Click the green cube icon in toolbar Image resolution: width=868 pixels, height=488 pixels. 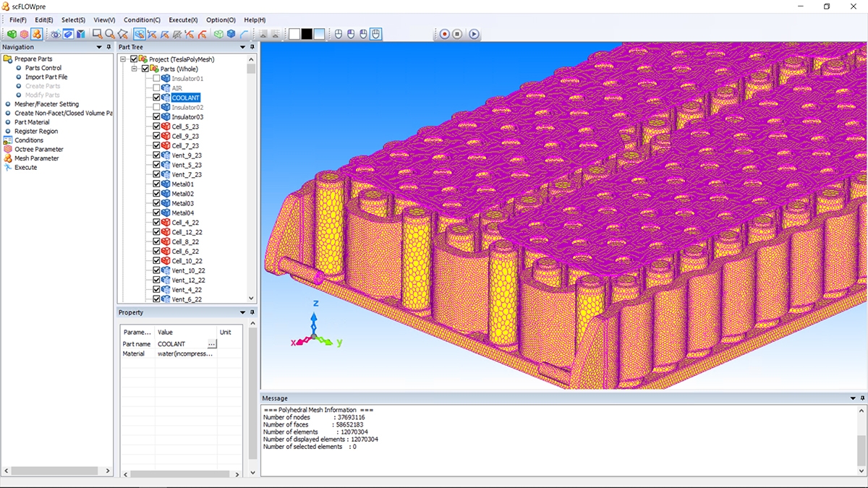pos(12,34)
